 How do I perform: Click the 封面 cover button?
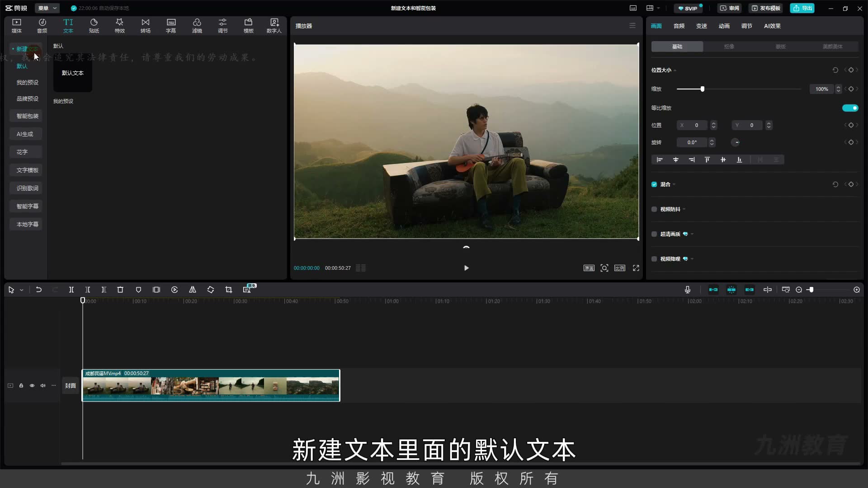click(x=70, y=385)
